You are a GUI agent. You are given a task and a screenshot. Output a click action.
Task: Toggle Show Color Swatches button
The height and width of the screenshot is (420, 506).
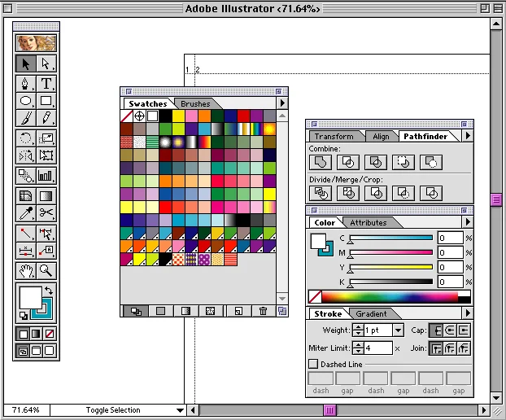coord(160,311)
